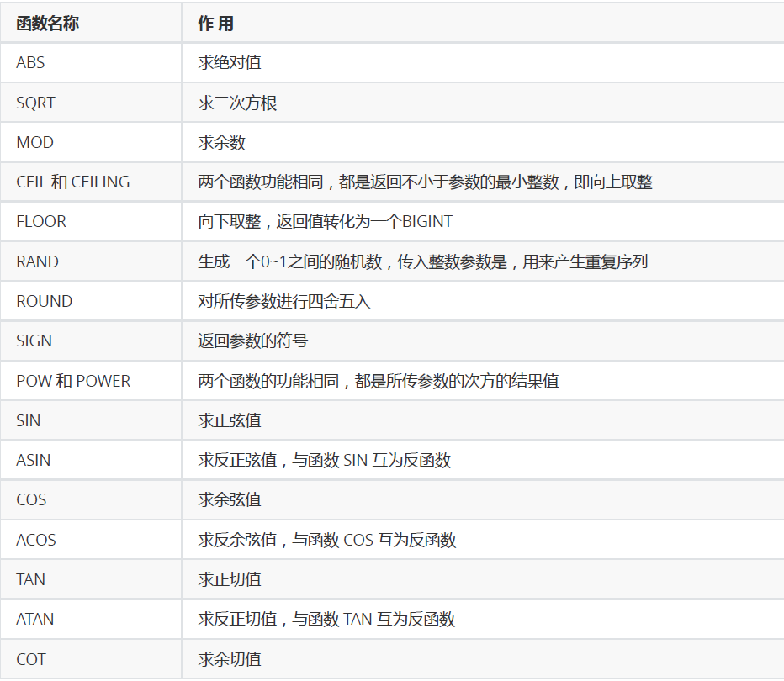Image resolution: width=784 pixels, height=681 pixels.
Task: Select the RAND function name
Action: [38, 261]
